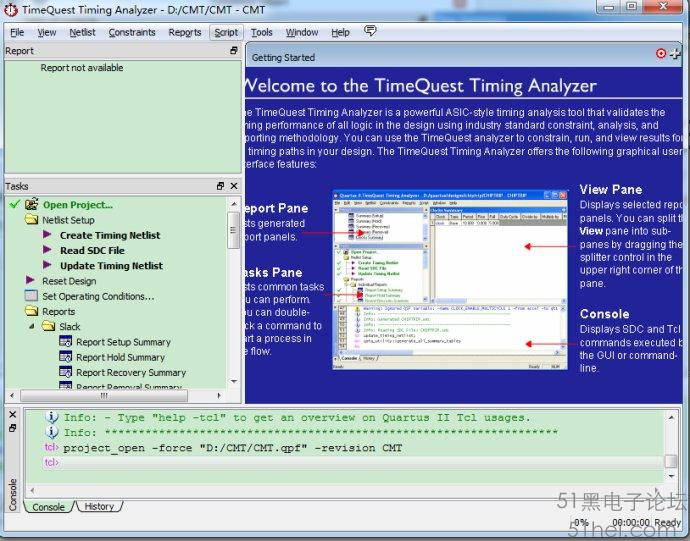Undock the Report pane
The height and width of the screenshot is (541, 690).
coord(234,51)
